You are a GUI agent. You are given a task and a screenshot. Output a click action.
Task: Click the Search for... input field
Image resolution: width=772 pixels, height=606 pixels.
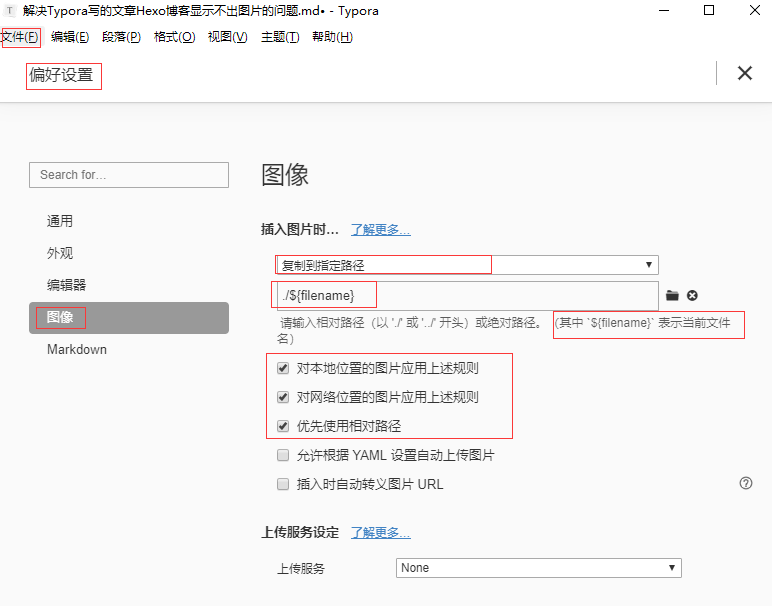point(129,175)
